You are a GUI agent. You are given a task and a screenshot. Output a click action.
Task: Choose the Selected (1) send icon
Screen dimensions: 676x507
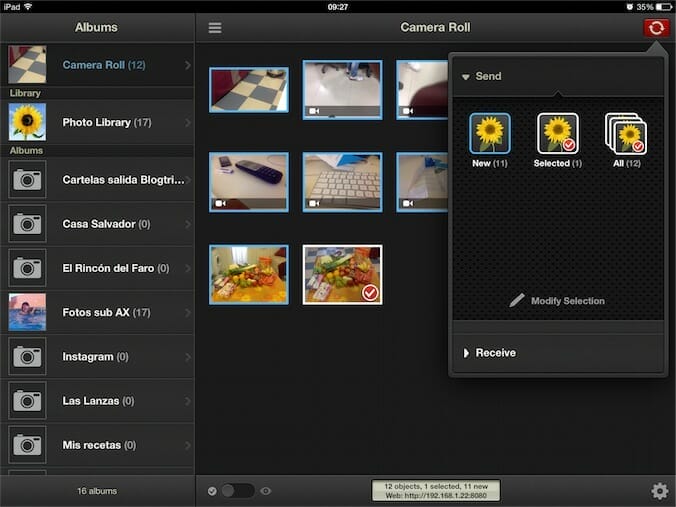coord(558,134)
